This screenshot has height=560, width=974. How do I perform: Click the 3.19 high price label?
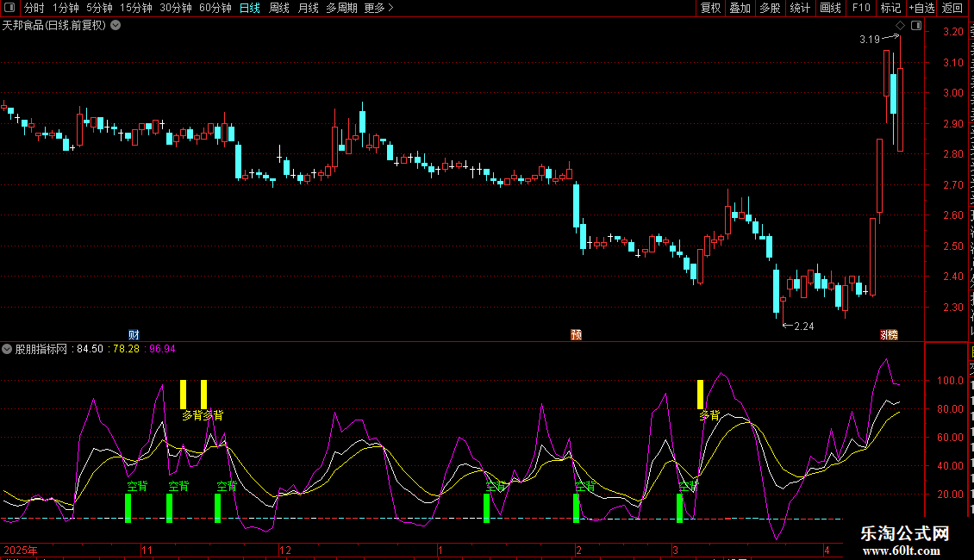[x=870, y=39]
